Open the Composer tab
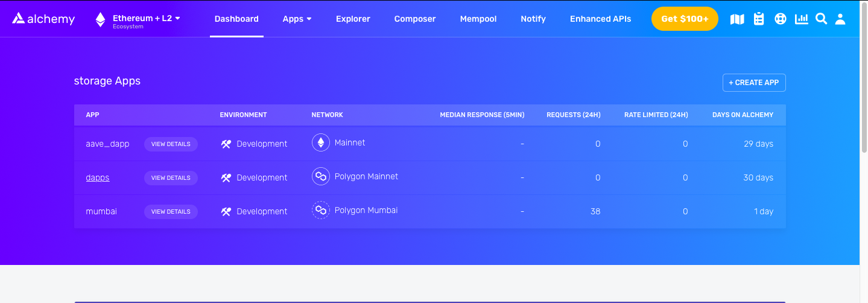Image resolution: width=868 pixels, height=303 pixels. coord(415,19)
